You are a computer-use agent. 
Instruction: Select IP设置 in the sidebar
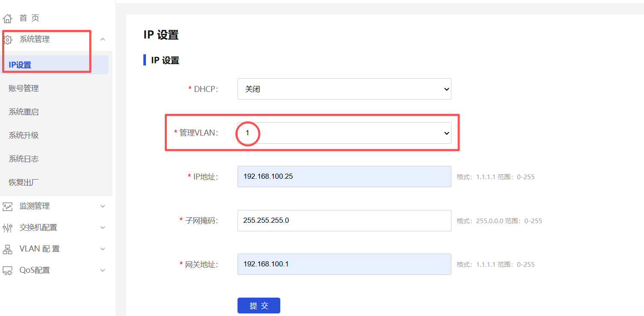(x=20, y=65)
